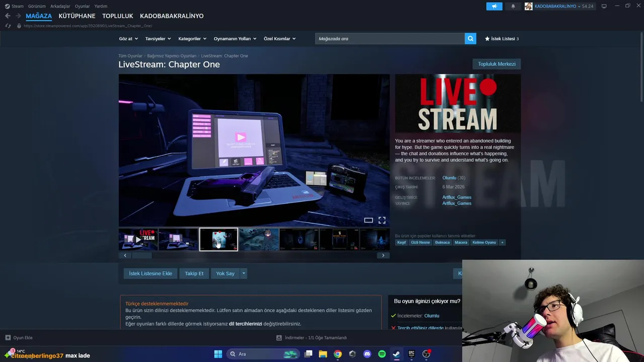
Task: Open Task View in the taskbar
Action: click(x=308, y=354)
